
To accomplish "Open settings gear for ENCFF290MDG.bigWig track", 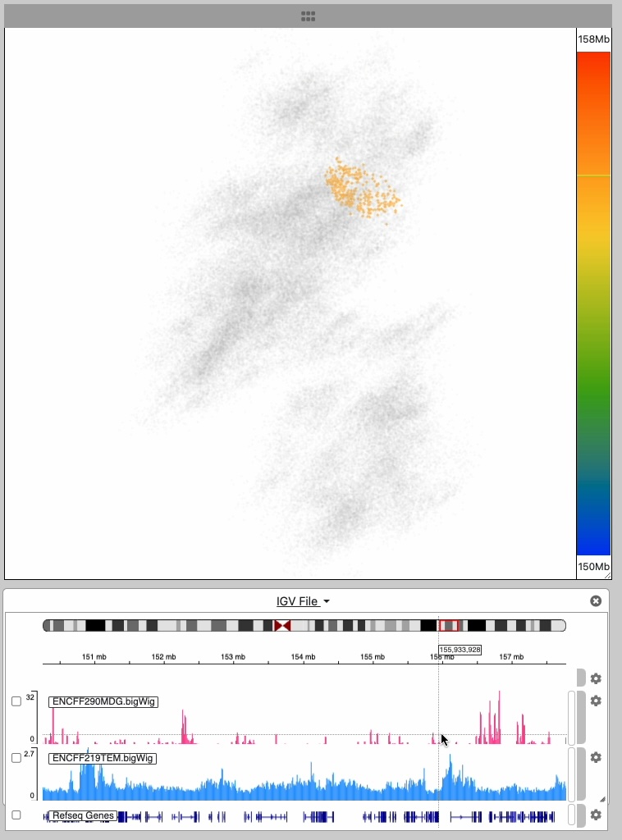I will (596, 701).
